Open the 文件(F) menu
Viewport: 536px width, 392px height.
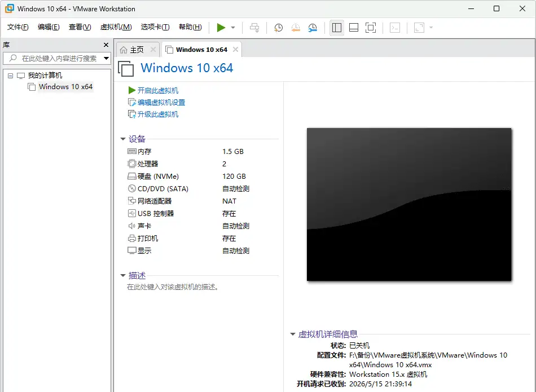pos(18,27)
